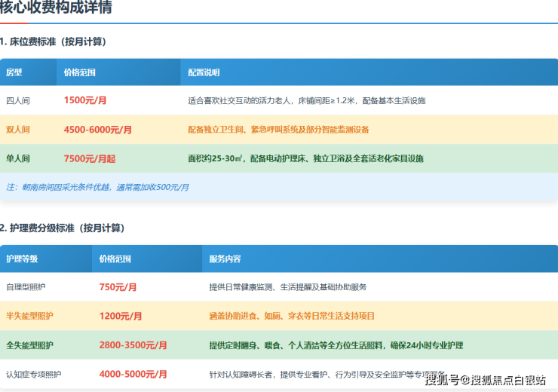The image size is (558, 392).
Task: Click the 房型 column header
Action: coord(14,73)
